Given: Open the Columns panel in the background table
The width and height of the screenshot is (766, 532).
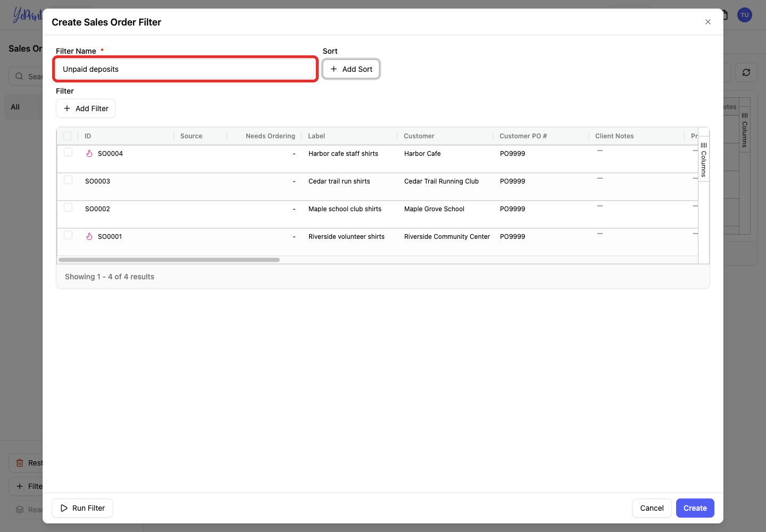Looking at the screenshot, I should click(x=745, y=130).
